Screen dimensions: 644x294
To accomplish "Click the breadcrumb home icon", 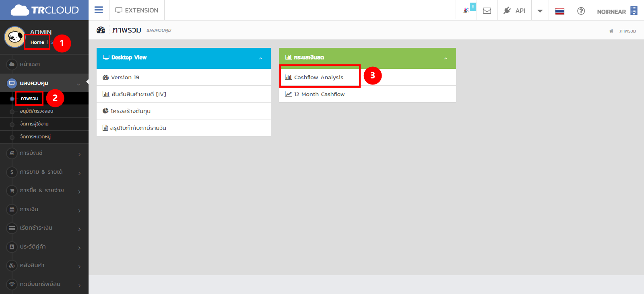I will 611,31.
